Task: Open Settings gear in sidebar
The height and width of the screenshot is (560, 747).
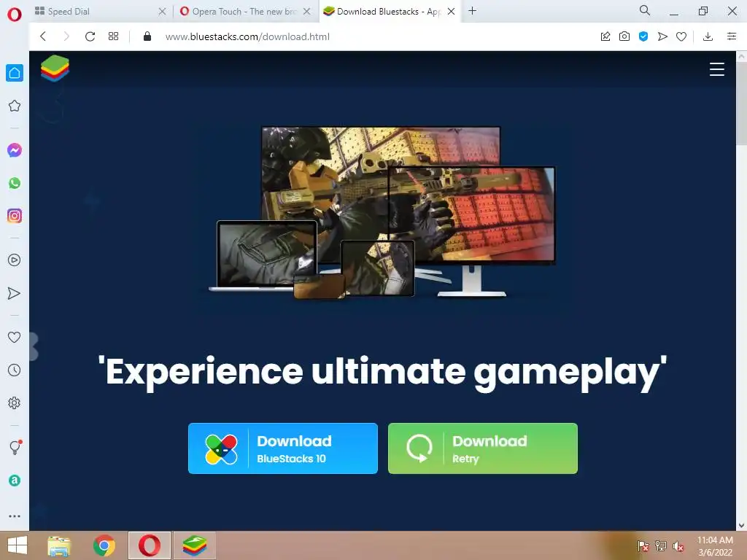Action: point(15,402)
